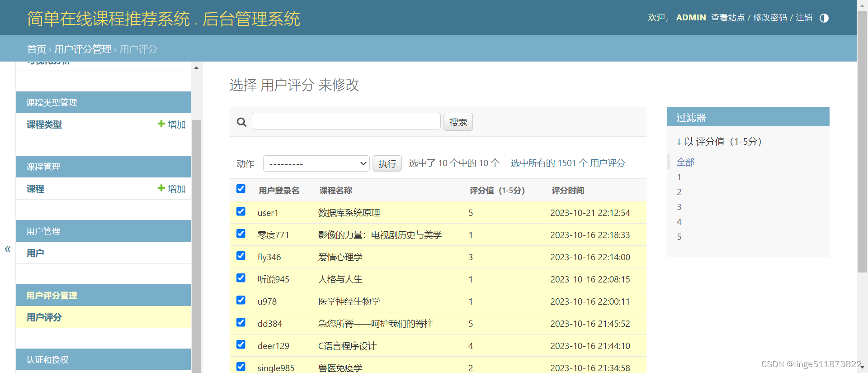Open 用户 in sidebar

pyautogui.click(x=35, y=253)
